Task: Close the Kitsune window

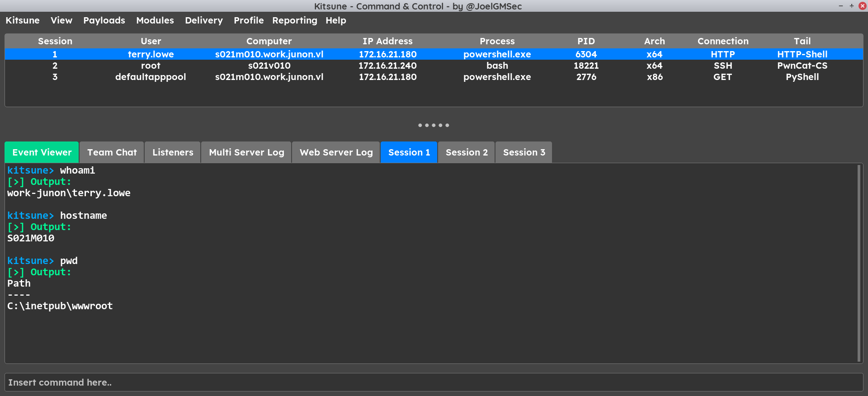Action: click(x=863, y=6)
